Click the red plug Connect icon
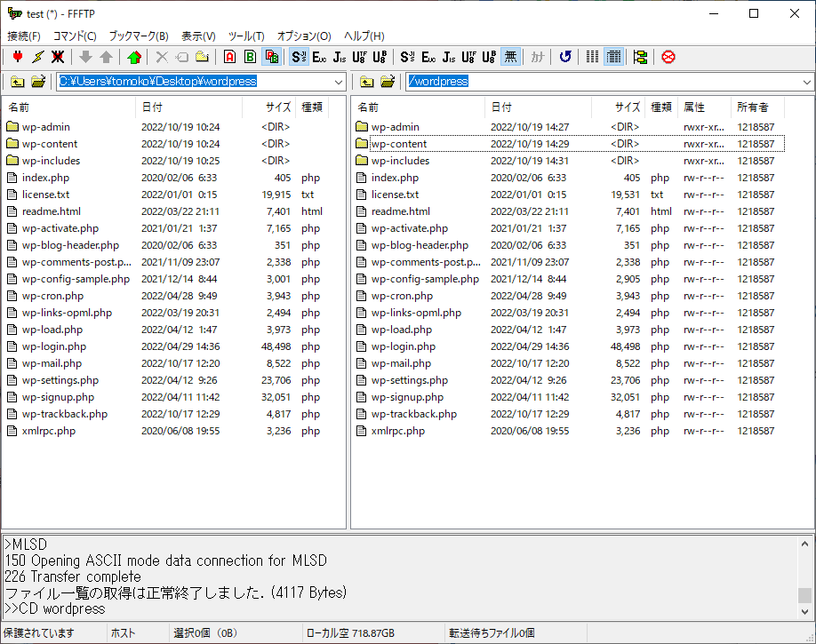 point(18,57)
